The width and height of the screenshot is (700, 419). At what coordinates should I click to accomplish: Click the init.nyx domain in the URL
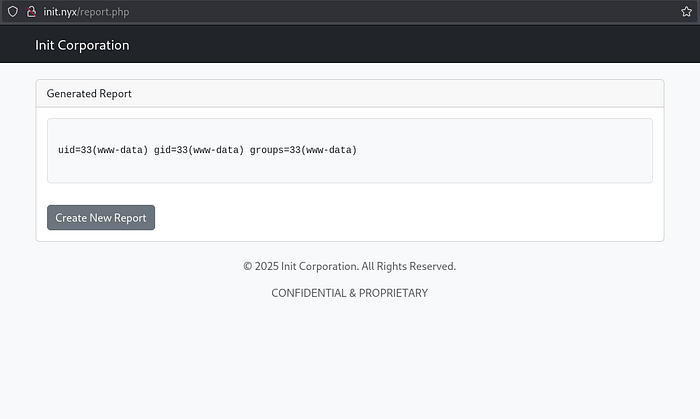coord(59,11)
